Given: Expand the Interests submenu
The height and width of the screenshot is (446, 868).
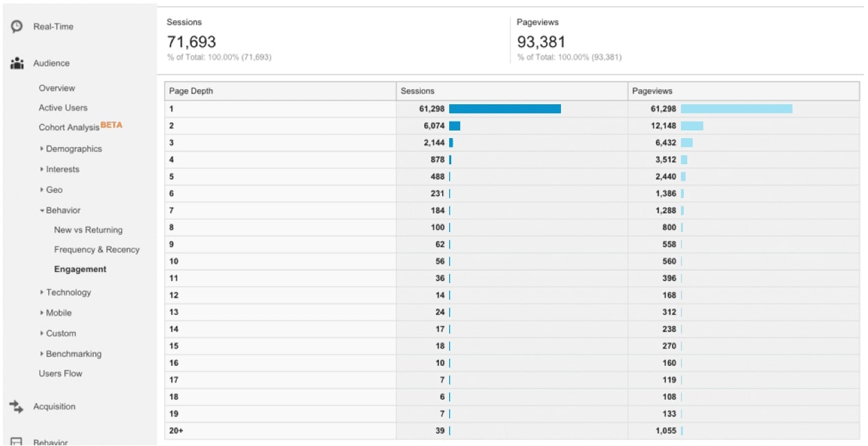Looking at the screenshot, I should pyautogui.click(x=59, y=169).
